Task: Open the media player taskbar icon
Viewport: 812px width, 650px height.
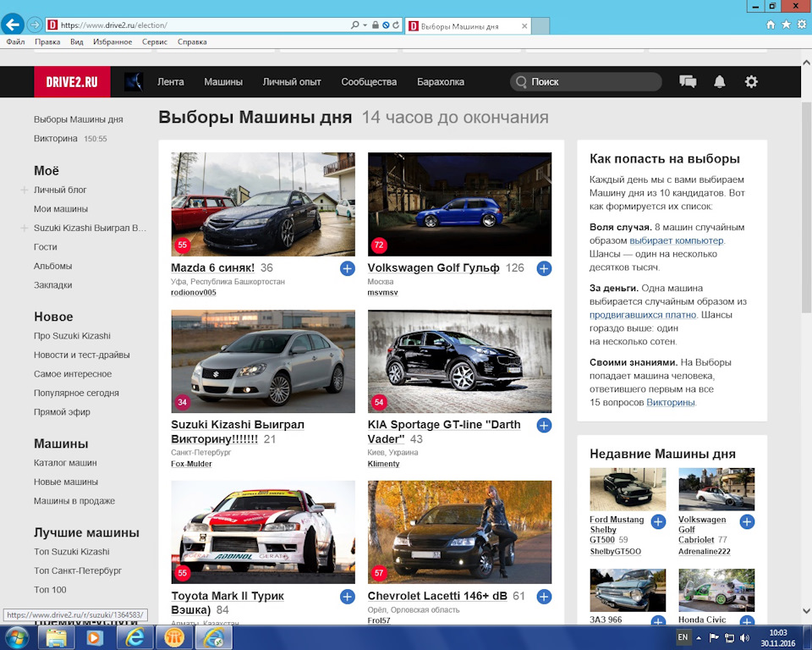Action: 95,637
